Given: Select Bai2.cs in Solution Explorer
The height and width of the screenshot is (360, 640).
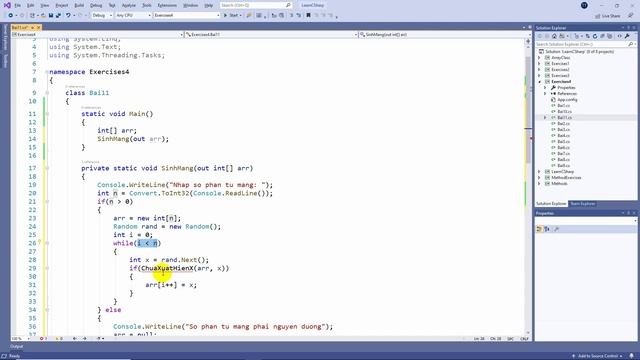Looking at the screenshot, I should pyautogui.click(x=563, y=124).
